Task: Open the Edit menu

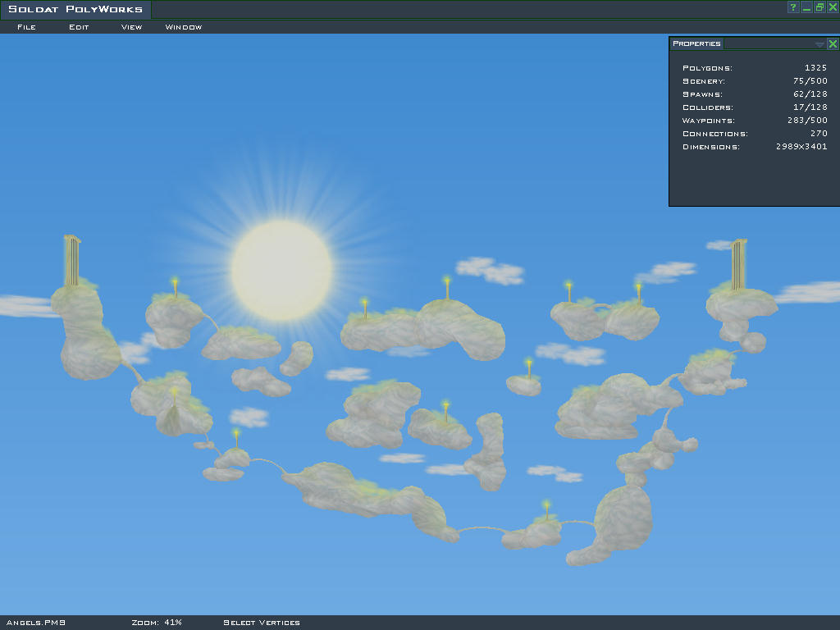Action: click(x=79, y=27)
